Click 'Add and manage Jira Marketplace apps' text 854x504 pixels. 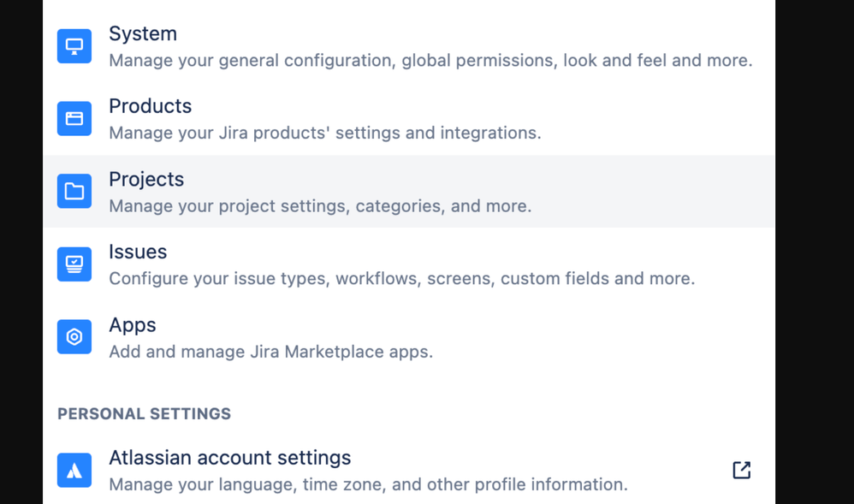[x=270, y=352]
